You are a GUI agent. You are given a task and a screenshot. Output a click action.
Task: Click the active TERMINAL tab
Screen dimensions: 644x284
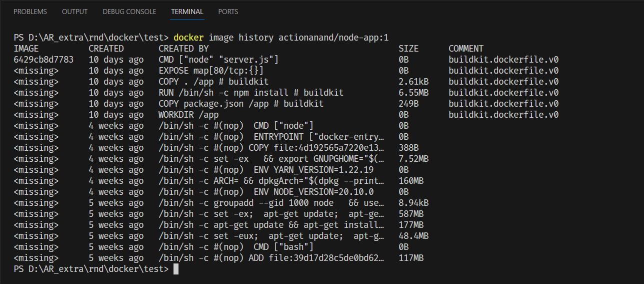pos(187,12)
